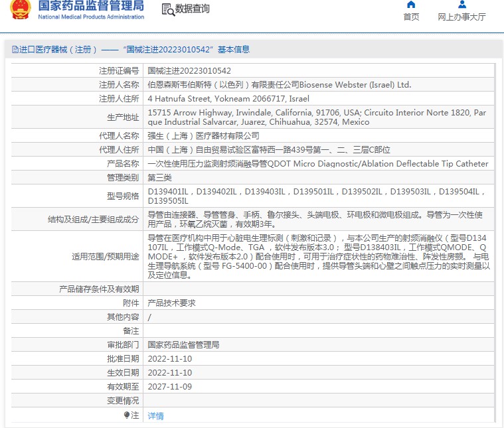Select 批准日期 value 2022-11-10
The height and width of the screenshot is (428, 504).
[x=170, y=359]
